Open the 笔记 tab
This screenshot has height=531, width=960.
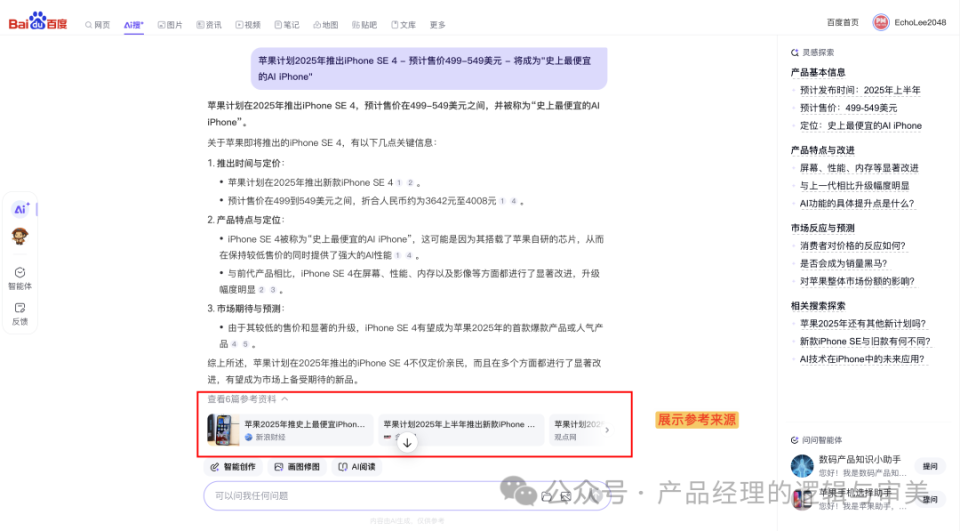click(x=287, y=25)
